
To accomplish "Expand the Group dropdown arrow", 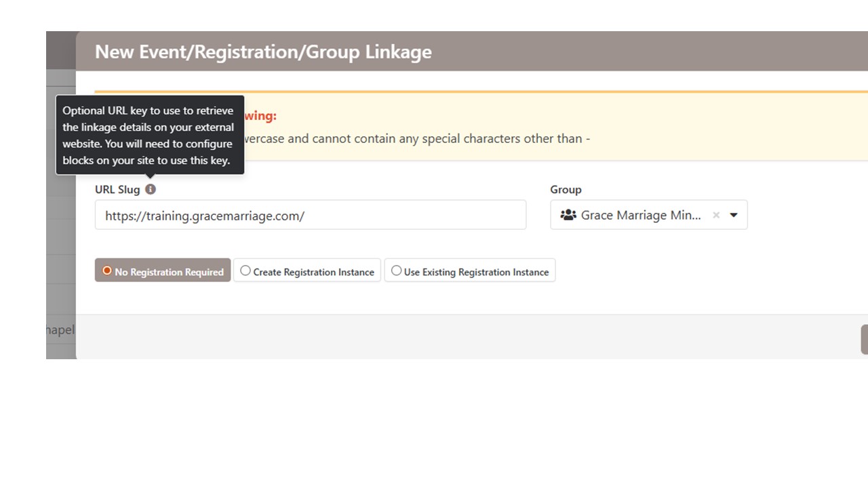I will pos(734,215).
